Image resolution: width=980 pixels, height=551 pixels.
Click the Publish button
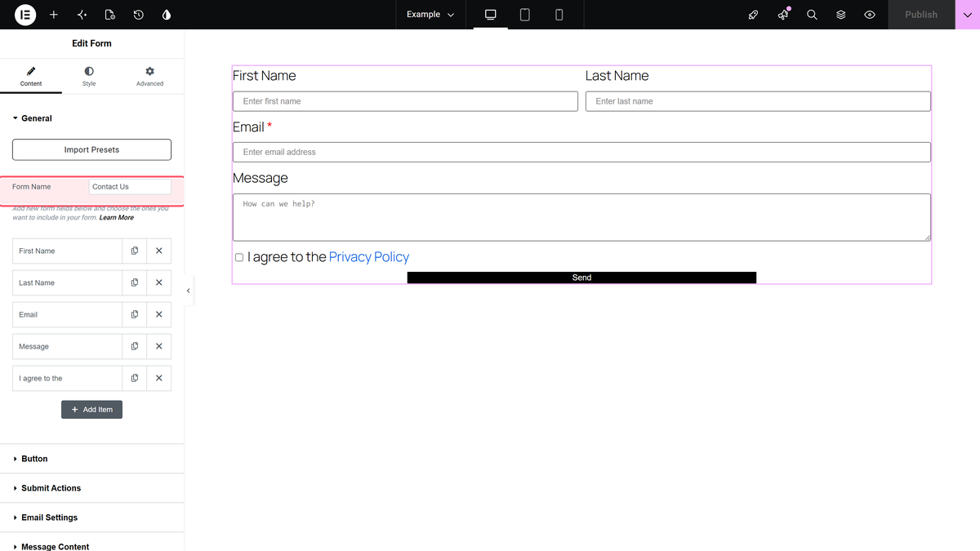921,15
